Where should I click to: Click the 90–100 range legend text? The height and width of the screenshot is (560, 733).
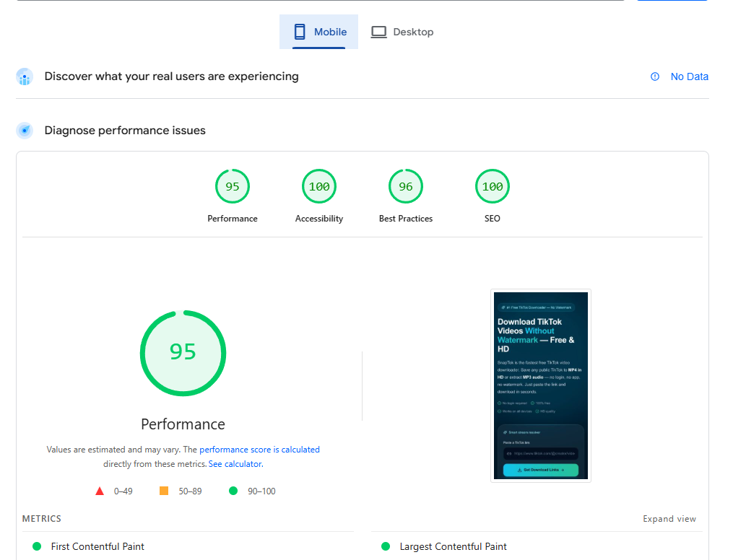pyautogui.click(x=261, y=491)
